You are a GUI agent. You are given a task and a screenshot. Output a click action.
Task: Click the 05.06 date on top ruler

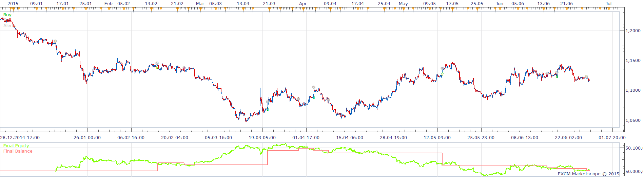pos(518,3)
